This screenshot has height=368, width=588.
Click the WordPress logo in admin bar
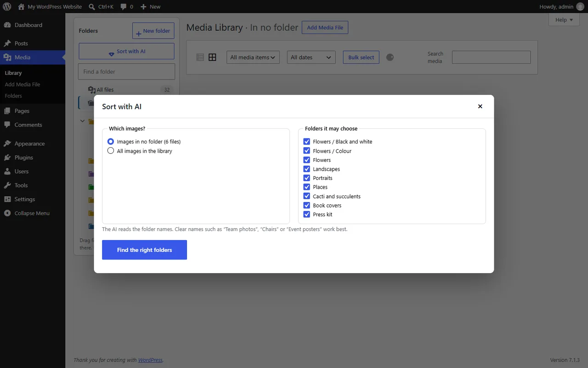tap(7, 6)
